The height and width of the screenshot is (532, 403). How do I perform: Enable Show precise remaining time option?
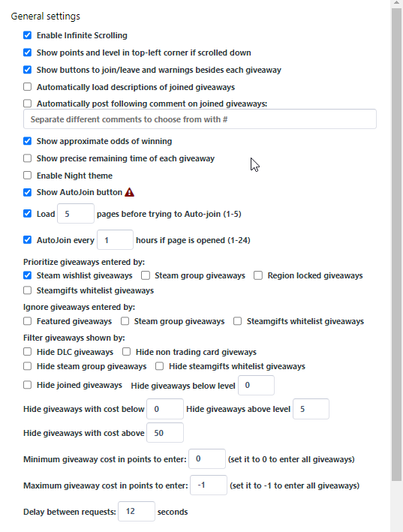28,158
